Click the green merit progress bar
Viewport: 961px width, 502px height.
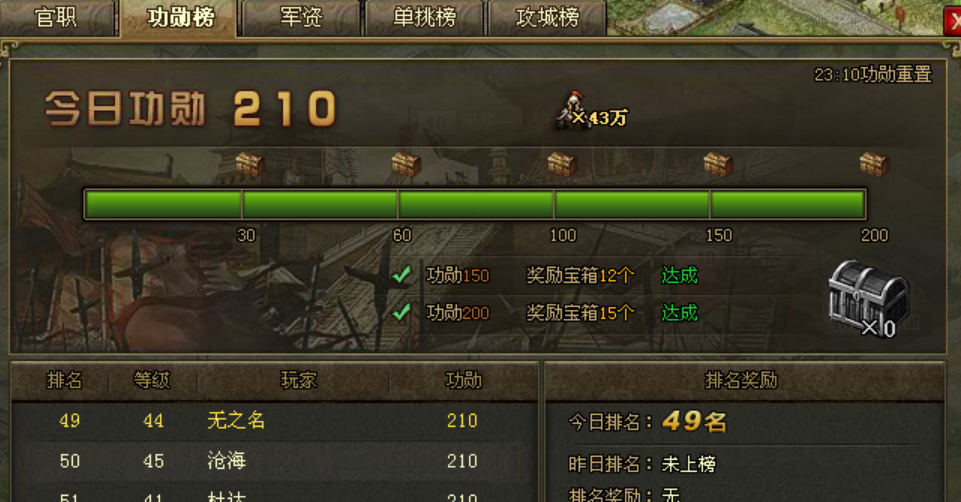(475, 204)
